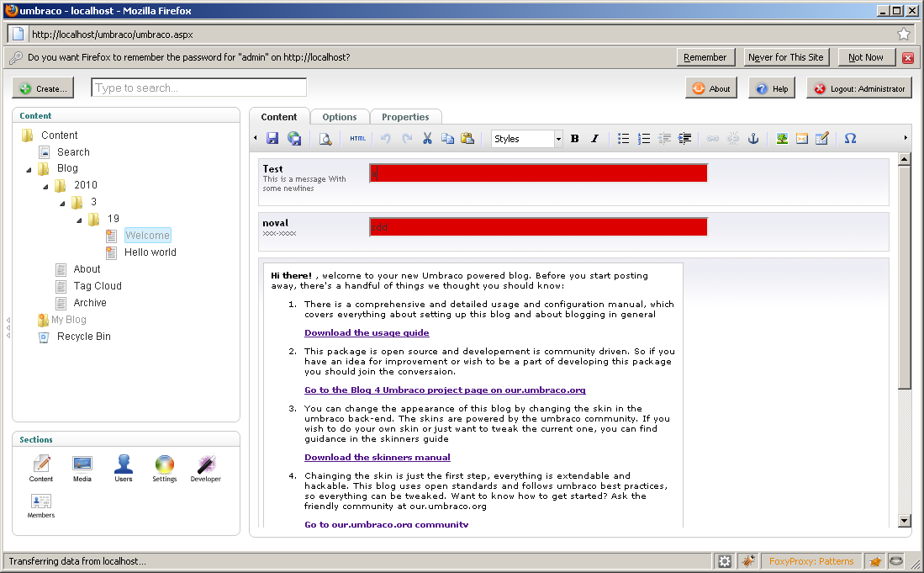Open the Developer section
Viewport: 924px width, 573px height.
click(206, 469)
